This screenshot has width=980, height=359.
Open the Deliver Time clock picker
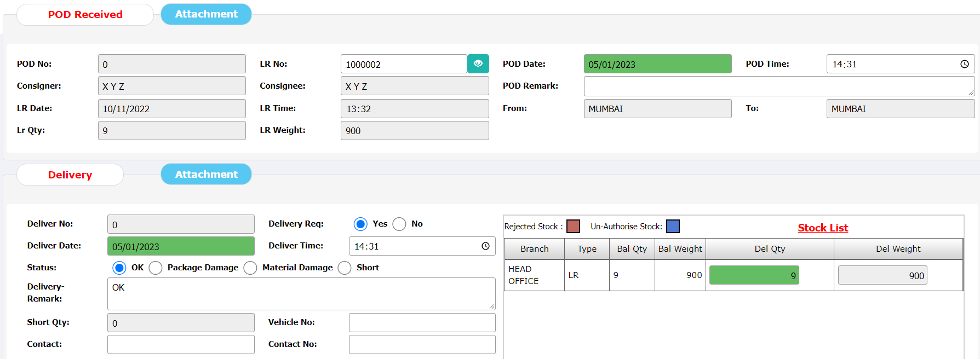(485, 246)
